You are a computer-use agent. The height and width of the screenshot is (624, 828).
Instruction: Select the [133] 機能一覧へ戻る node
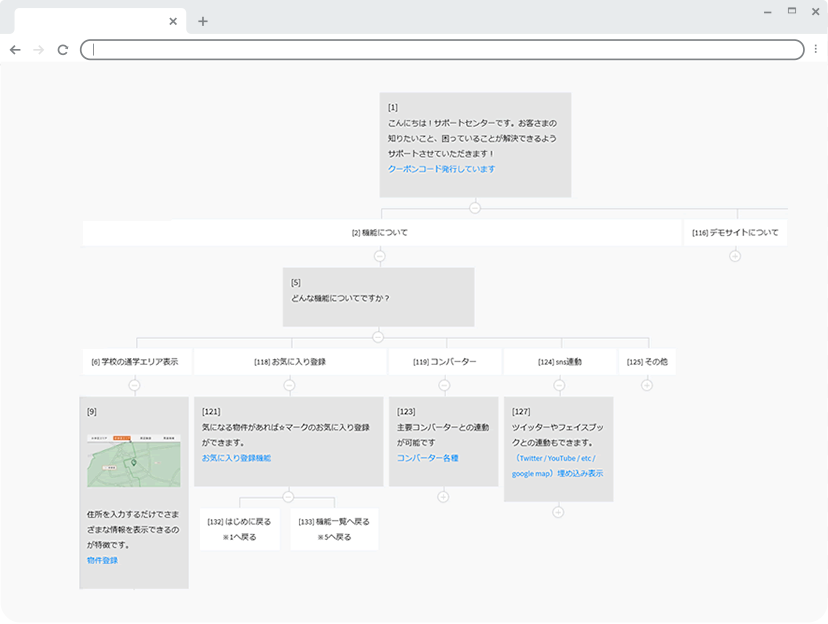[334, 528]
